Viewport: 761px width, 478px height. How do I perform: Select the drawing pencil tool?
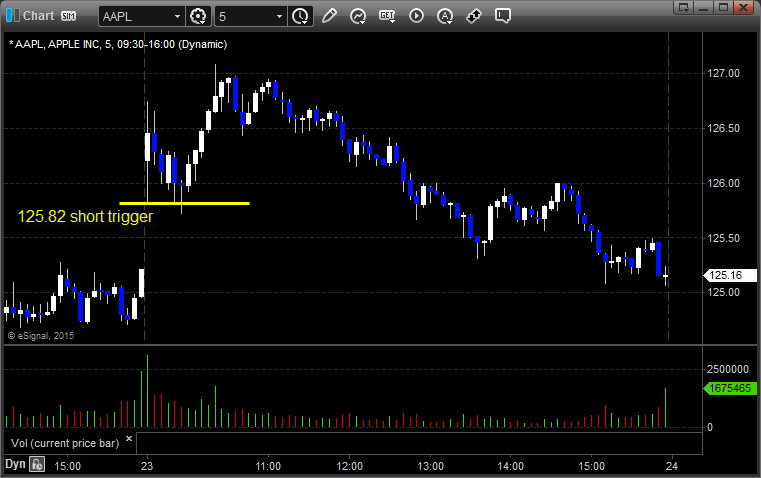point(329,16)
